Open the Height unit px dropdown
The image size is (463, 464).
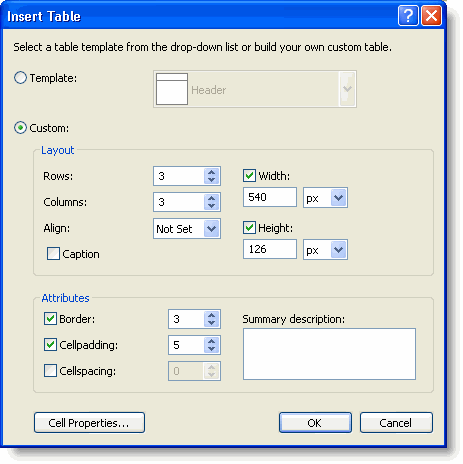(x=325, y=250)
